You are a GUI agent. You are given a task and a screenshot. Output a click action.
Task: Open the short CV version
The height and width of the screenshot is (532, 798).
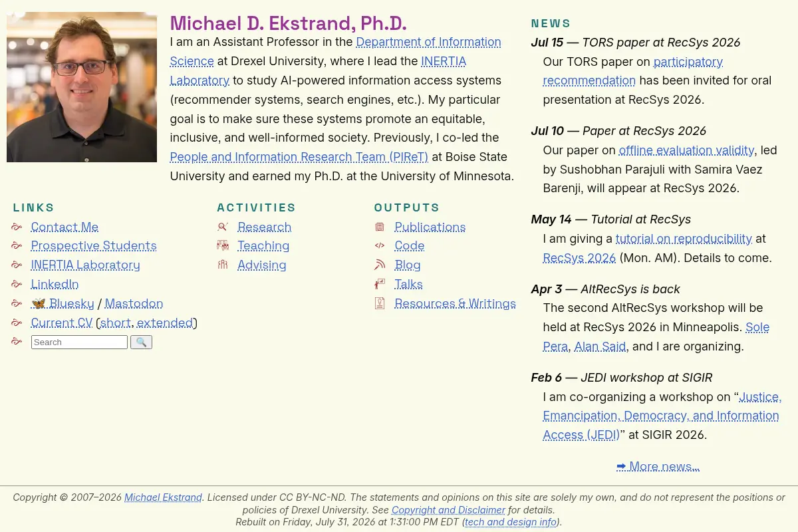pos(116,323)
